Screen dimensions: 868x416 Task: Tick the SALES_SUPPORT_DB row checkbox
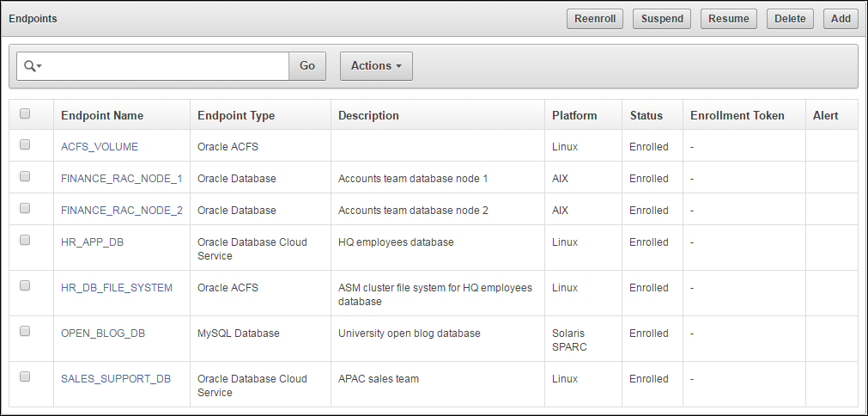(x=25, y=376)
